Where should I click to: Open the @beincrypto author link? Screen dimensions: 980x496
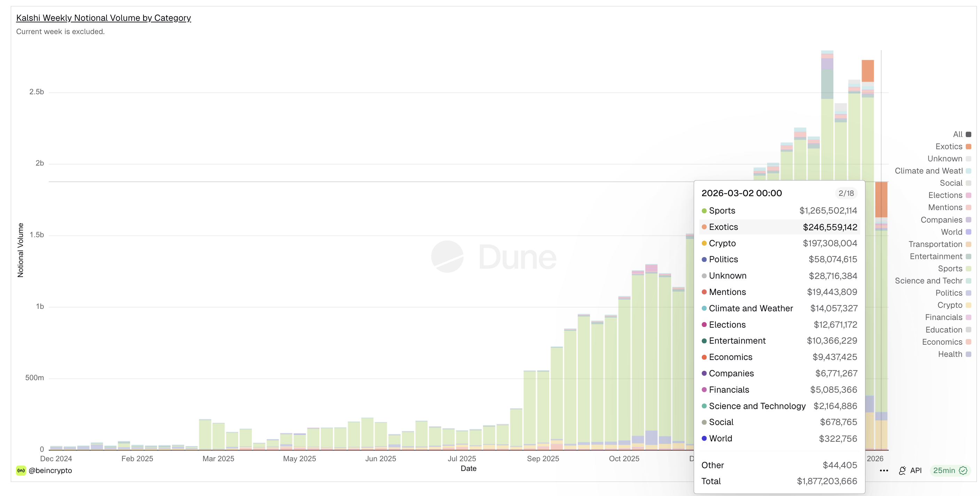click(50, 471)
